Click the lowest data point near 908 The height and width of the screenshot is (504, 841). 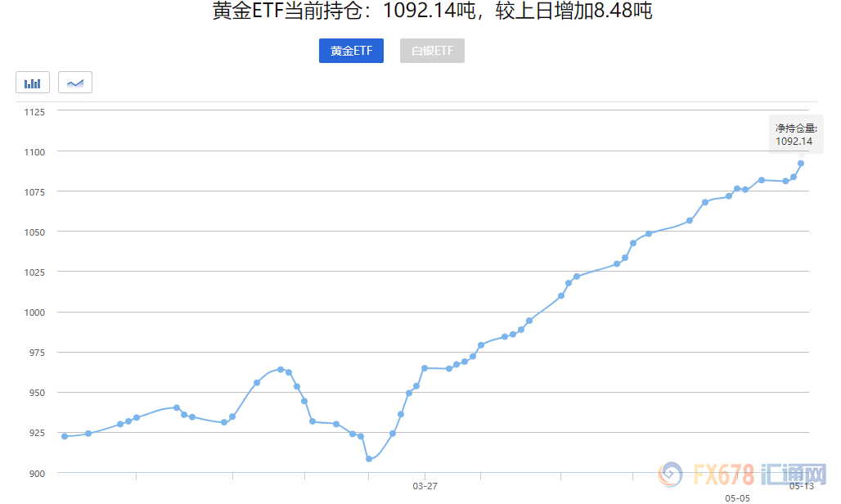click(x=369, y=460)
